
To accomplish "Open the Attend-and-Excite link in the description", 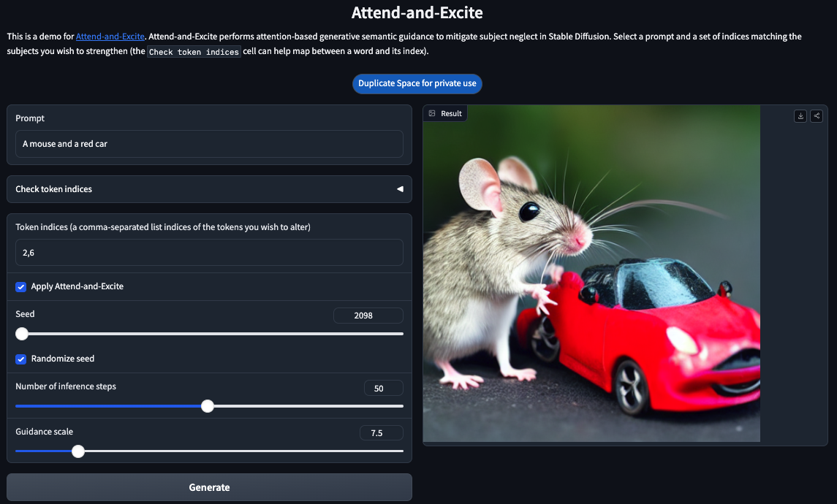I will [x=110, y=37].
